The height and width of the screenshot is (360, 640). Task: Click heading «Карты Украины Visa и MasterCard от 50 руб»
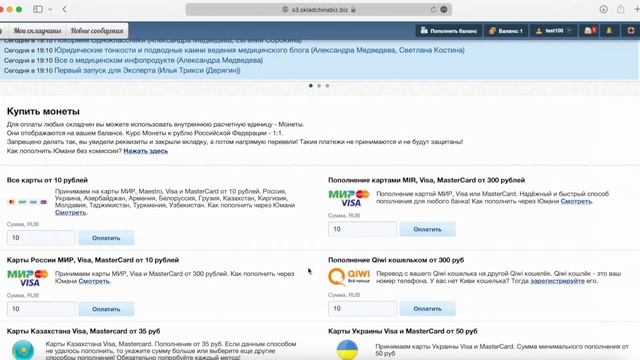click(402, 331)
